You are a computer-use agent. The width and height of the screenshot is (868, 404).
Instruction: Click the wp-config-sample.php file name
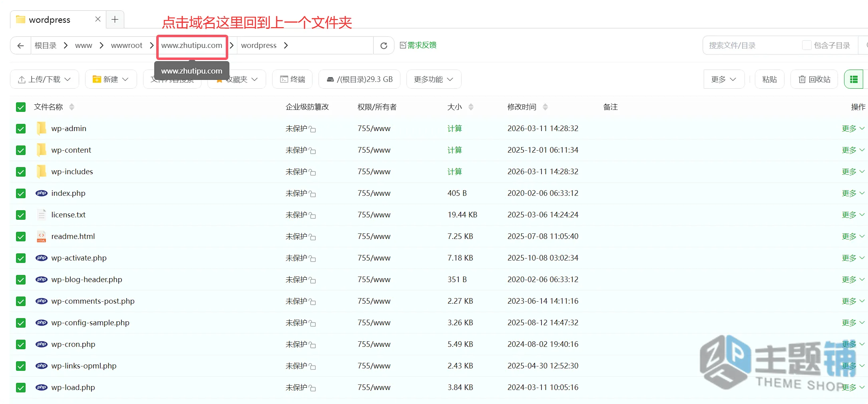[90, 322]
